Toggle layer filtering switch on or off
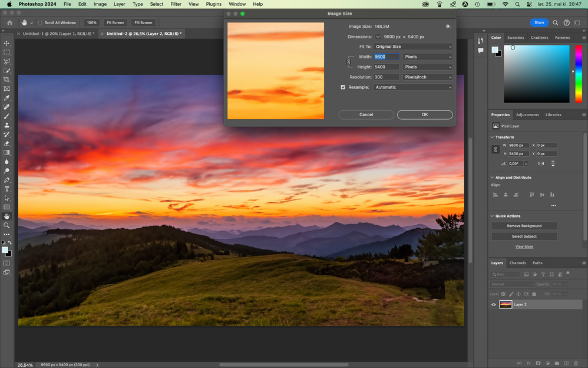Viewport: 588px width, 368px height. 568,274
